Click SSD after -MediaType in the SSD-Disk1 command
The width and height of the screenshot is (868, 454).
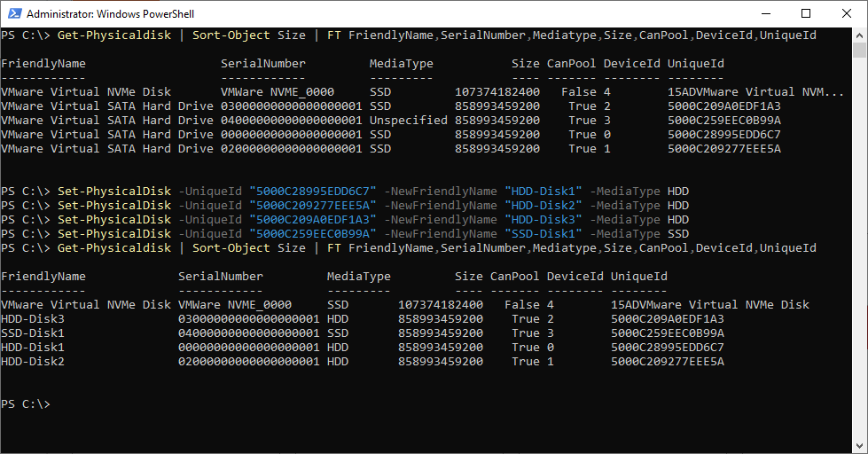click(678, 233)
